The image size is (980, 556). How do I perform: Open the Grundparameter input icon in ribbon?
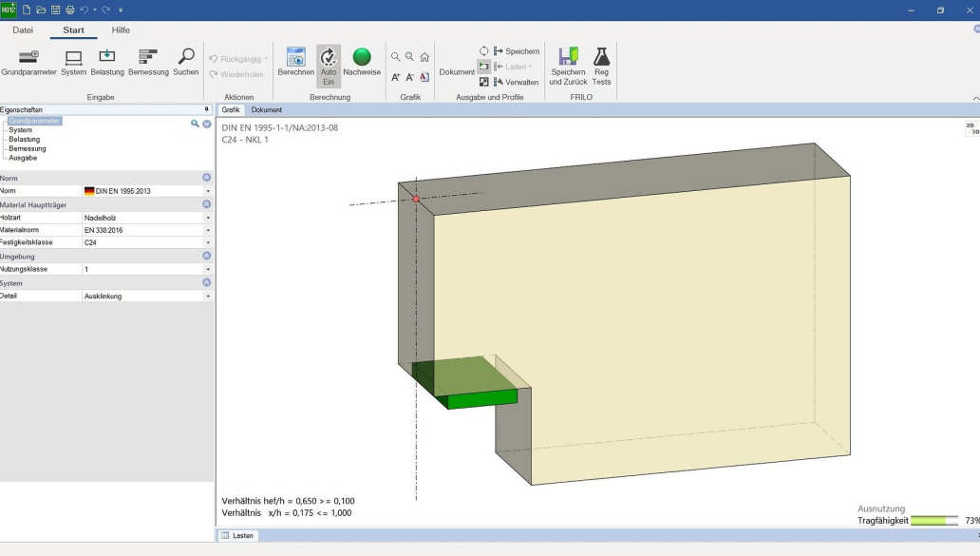(28, 59)
